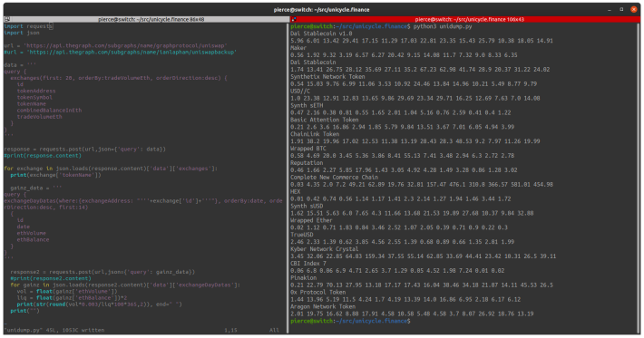
Task: Click the 'Maker' output line
Action: [298, 48]
